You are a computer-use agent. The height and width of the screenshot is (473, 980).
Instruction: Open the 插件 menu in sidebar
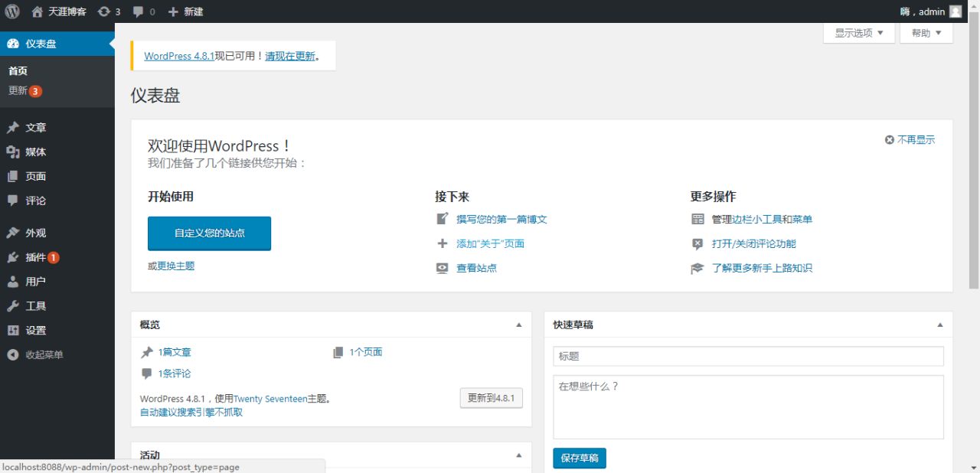(x=35, y=257)
